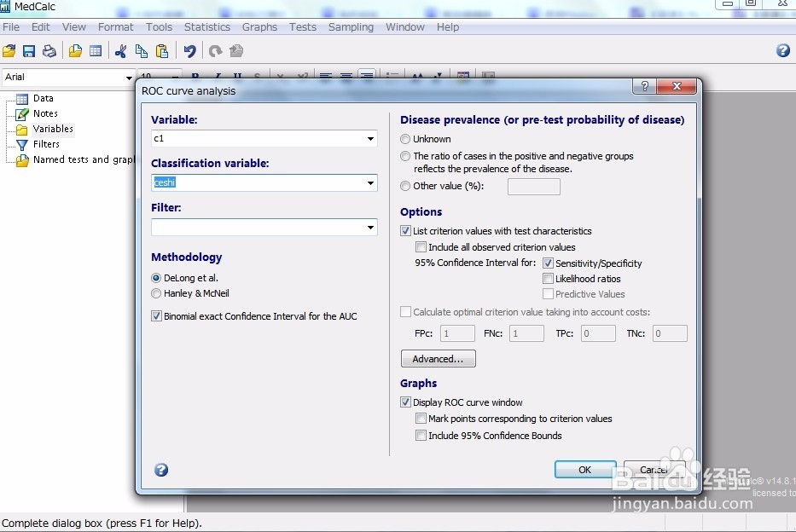Click the Other value percentage input field
Image resolution: width=796 pixels, height=532 pixels.
[x=533, y=187]
